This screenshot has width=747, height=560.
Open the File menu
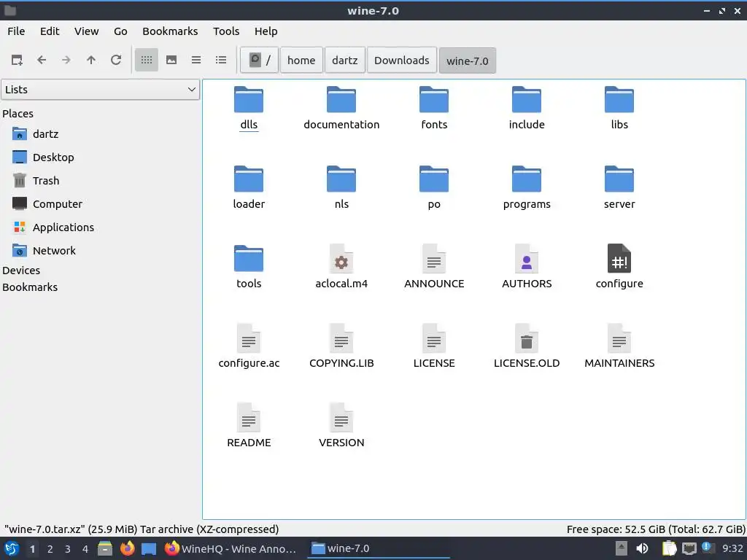click(16, 31)
